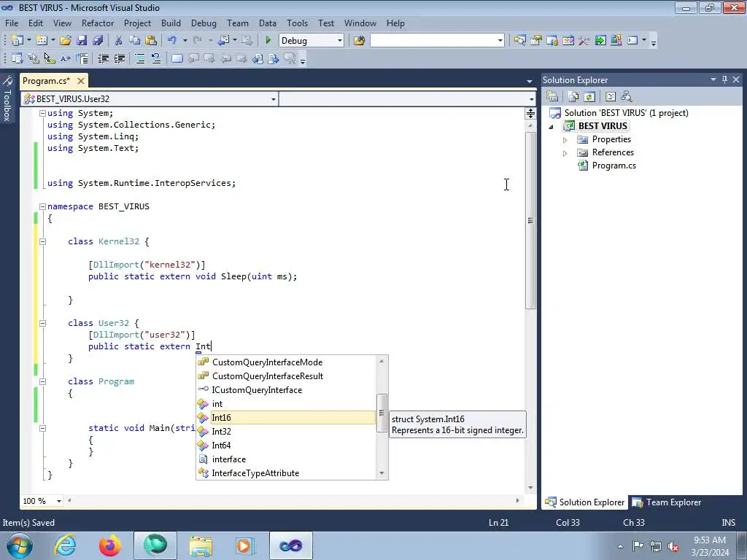The width and height of the screenshot is (747, 560).
Task: Open the Find combo box dropdown arrow
Action: [500, 41]
